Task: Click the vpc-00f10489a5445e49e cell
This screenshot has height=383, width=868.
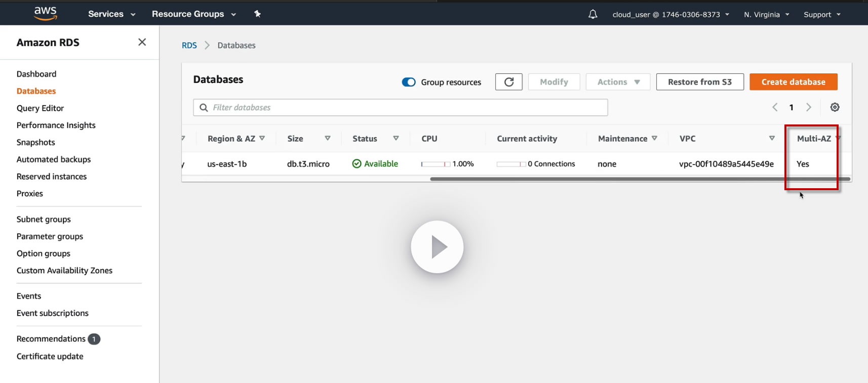Action: pos(726,164)
